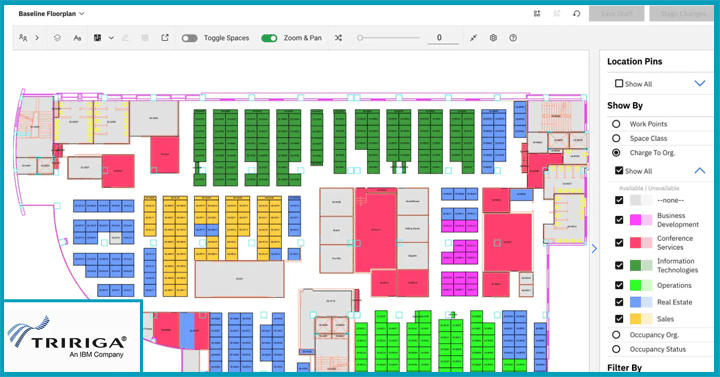
Task: Click the rotation slider handle
Action: click(x=360, y=38)
